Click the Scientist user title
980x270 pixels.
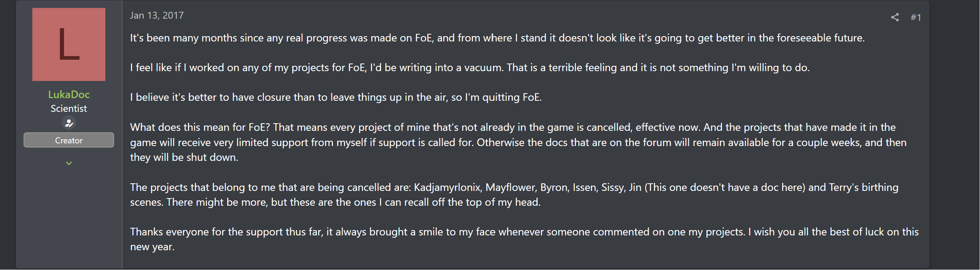click(69, 108)
